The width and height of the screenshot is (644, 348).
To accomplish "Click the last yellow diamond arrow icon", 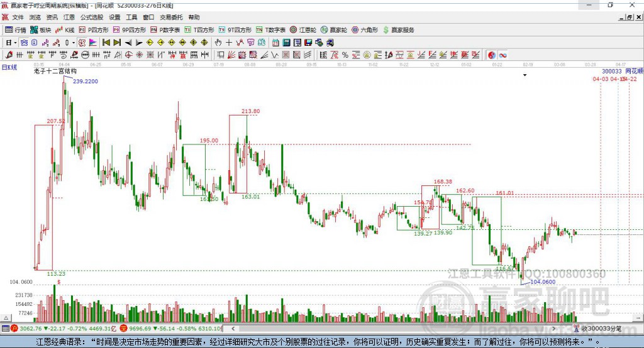I will tap(204, 43).
